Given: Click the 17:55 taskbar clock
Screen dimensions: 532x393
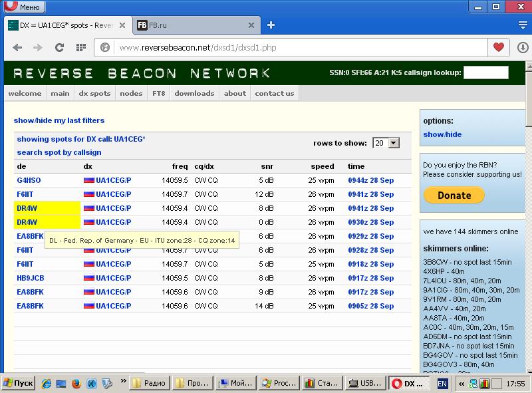Looking at the screenshot, I should [515, 384].
